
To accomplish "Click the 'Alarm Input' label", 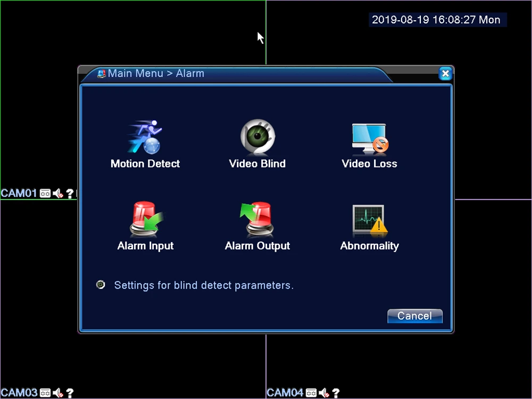I will 145,246.
